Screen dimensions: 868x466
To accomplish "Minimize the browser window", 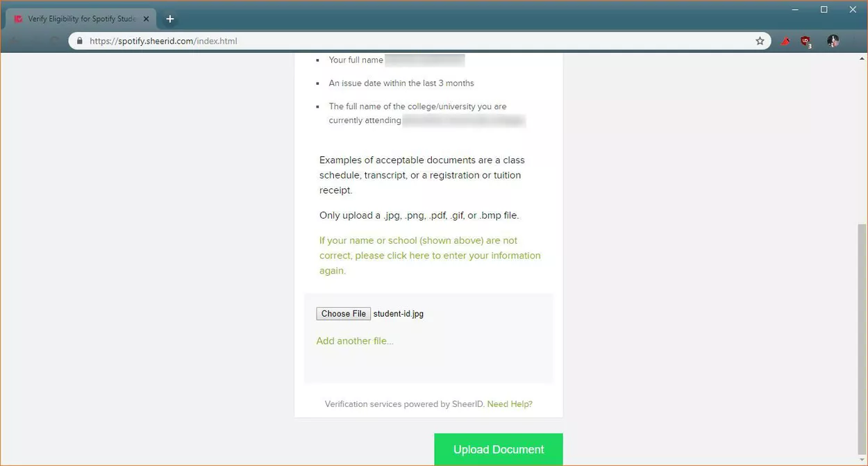I will click(794, 10).
